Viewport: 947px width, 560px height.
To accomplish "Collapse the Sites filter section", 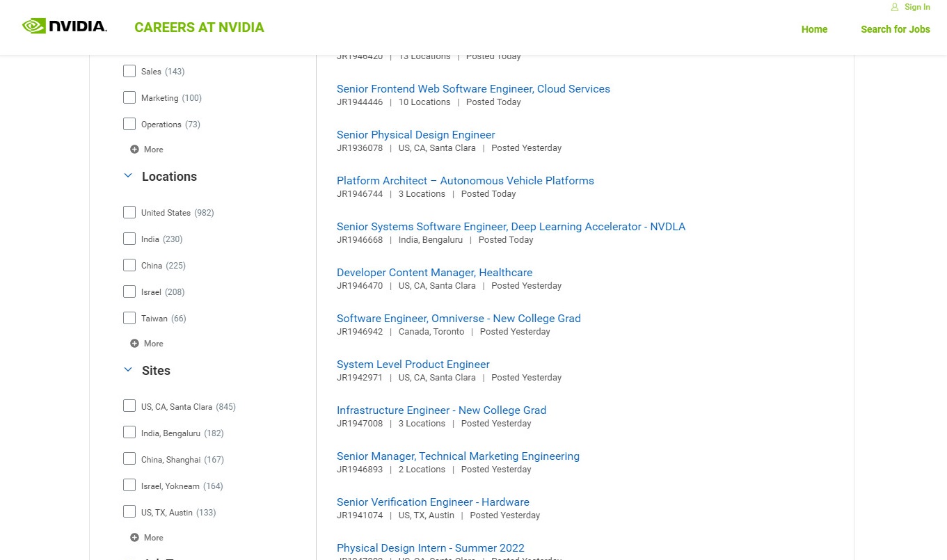I will click(x=128, y=370).
